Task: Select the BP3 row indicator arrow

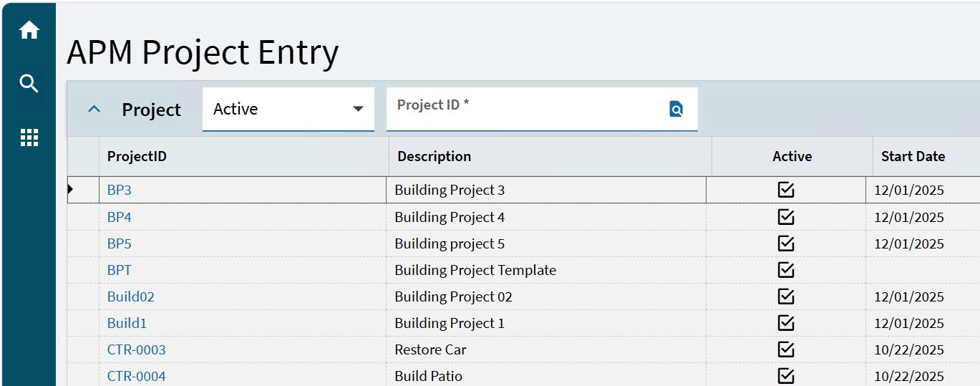Action: (70, 190)
